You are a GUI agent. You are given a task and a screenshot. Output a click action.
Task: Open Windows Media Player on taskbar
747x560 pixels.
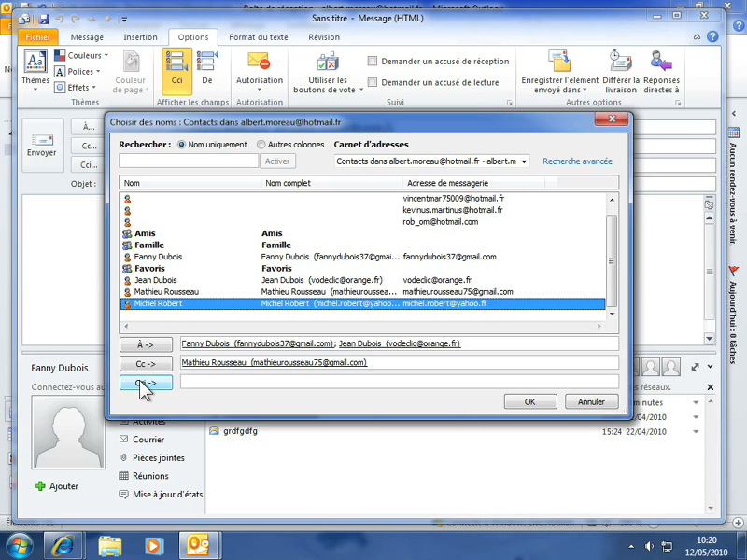coord(153,546)
